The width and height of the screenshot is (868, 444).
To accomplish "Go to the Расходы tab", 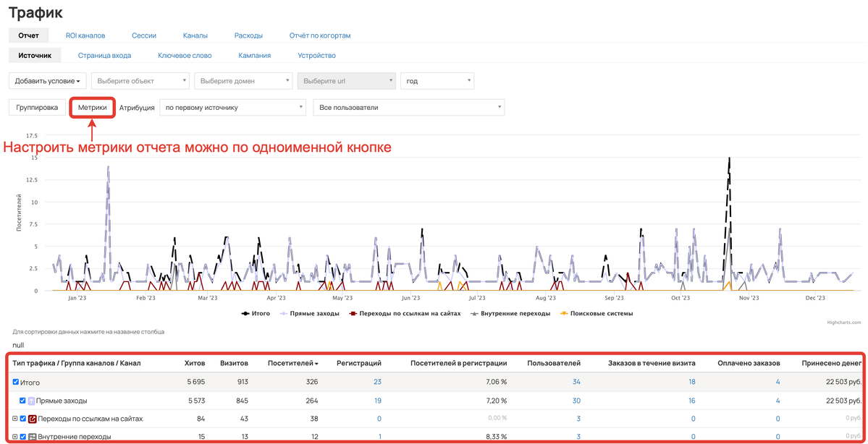I will pyautogui.click(x=248, y=35).
